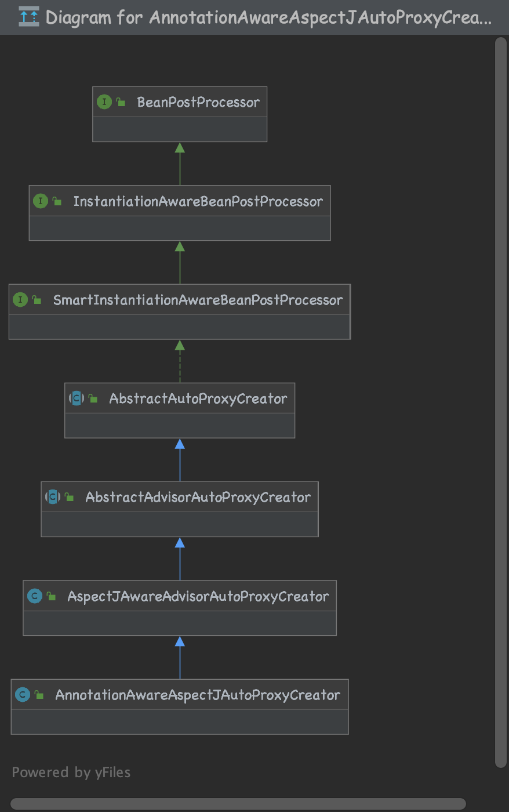Click the interface icon on BeanPostProcessor
The width and height of the screenshot is (509, 812).
[104, 102]
